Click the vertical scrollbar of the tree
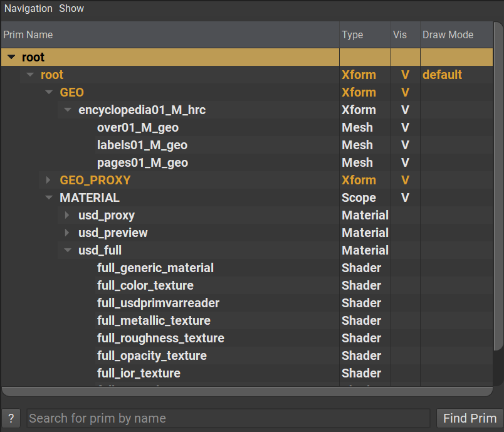 pyautogui.click(x=498, y=188)
